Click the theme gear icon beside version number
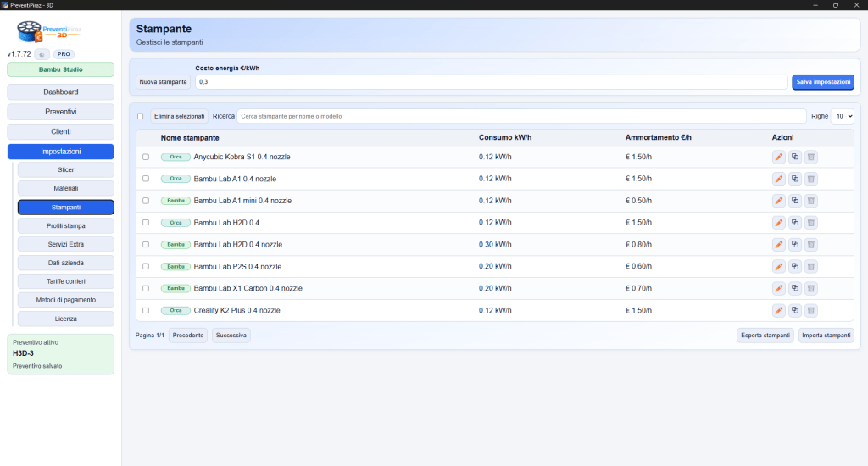This screenshot has height=466, width=868. pos(43,54)
